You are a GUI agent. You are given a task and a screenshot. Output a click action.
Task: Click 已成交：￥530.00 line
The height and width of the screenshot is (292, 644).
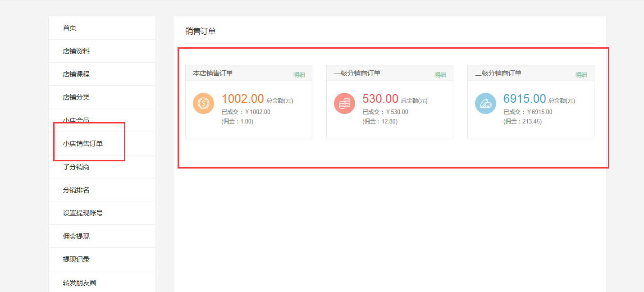(385, 112)
